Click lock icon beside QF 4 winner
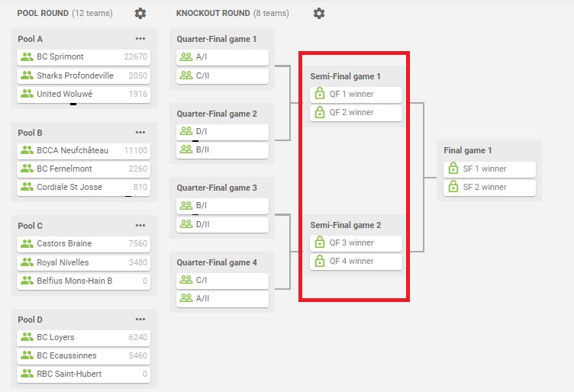574x392 pixels. (x=320, y=261)
